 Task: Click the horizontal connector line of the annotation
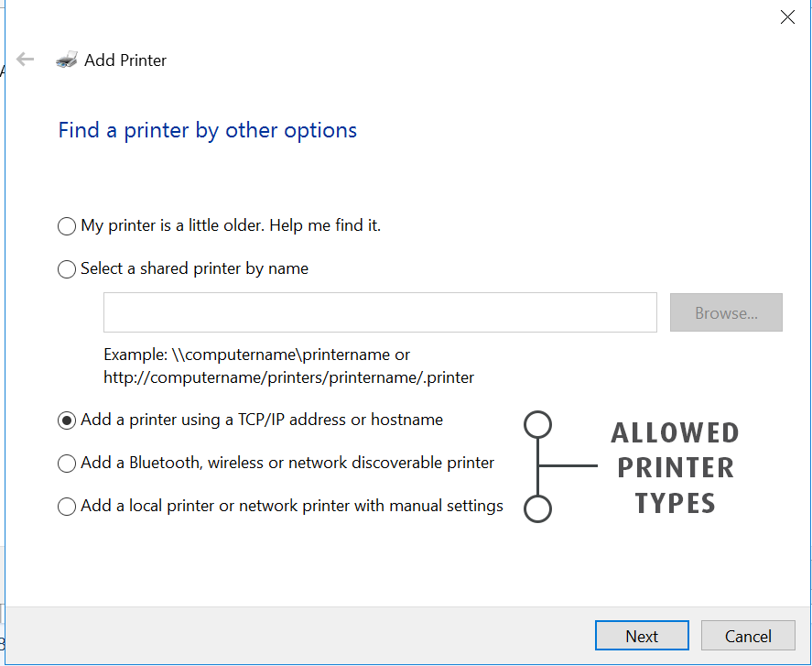569,466
